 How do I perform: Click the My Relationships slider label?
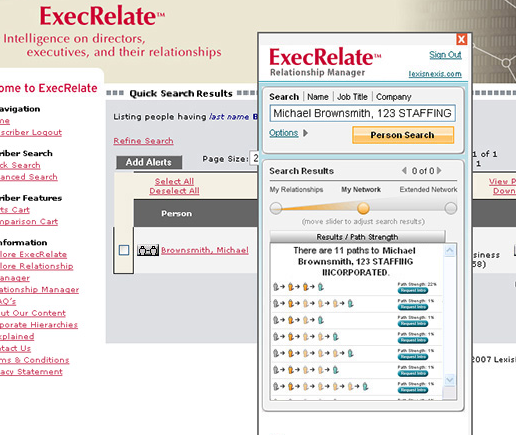[296, 190]
